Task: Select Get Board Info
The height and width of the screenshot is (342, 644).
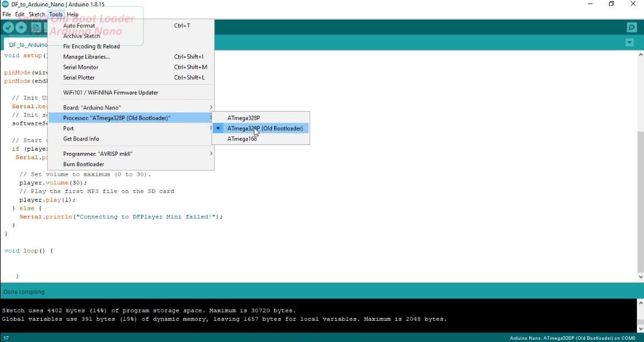Action: click(131, 139)
